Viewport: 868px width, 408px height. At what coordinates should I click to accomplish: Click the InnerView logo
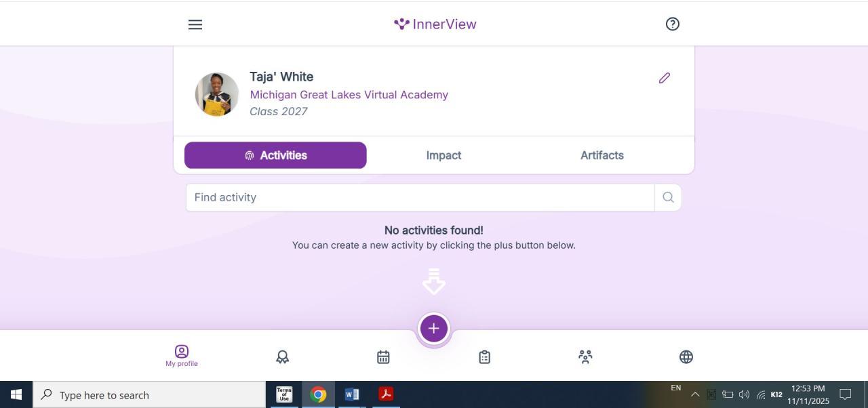coord(435,24)
